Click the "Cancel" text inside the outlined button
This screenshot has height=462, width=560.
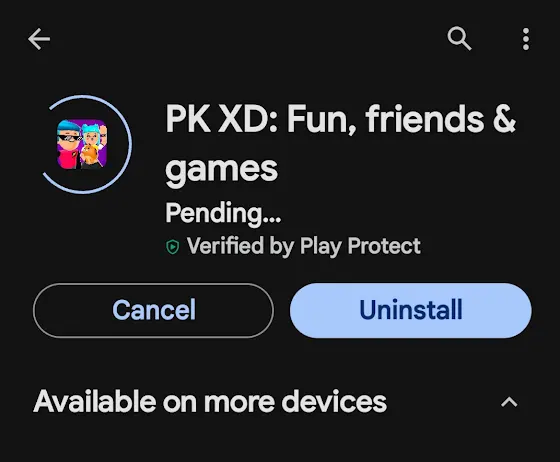pos(154,310)
